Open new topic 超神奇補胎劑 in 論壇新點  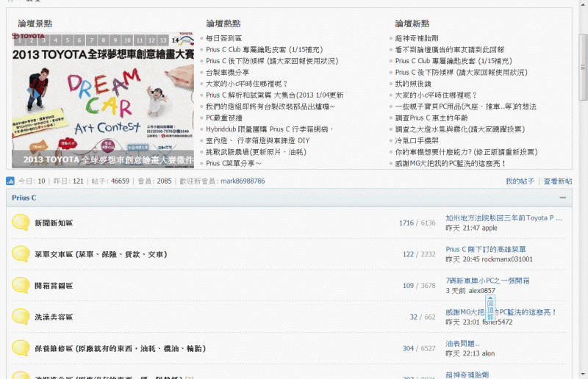[417, 38]
